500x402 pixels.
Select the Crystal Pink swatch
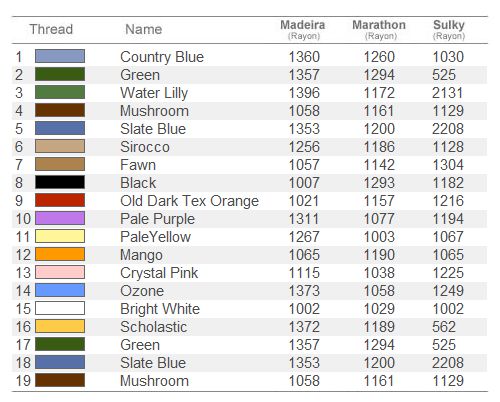pyautogui.click(x=60, y=272)
